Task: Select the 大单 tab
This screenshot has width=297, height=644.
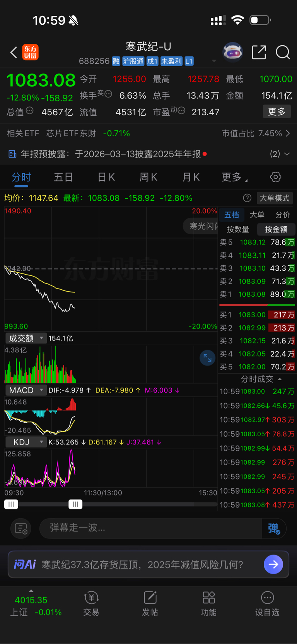Action: [257, 215]
